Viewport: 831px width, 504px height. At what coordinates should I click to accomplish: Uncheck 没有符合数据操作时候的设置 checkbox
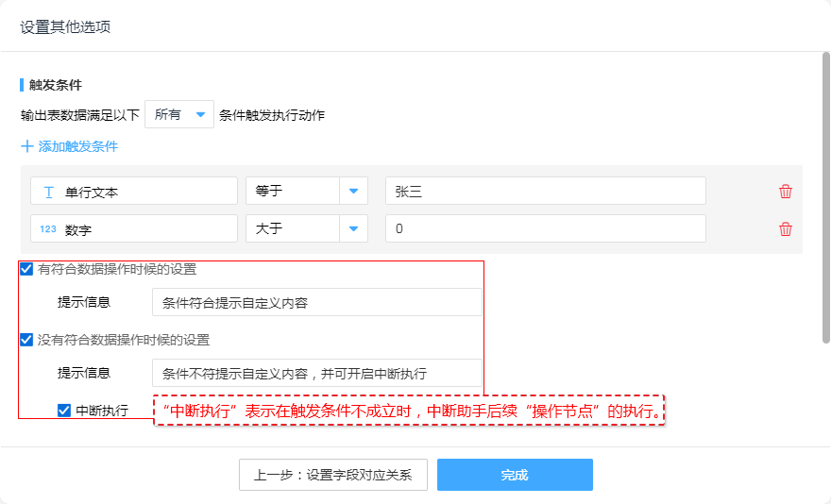26,340
